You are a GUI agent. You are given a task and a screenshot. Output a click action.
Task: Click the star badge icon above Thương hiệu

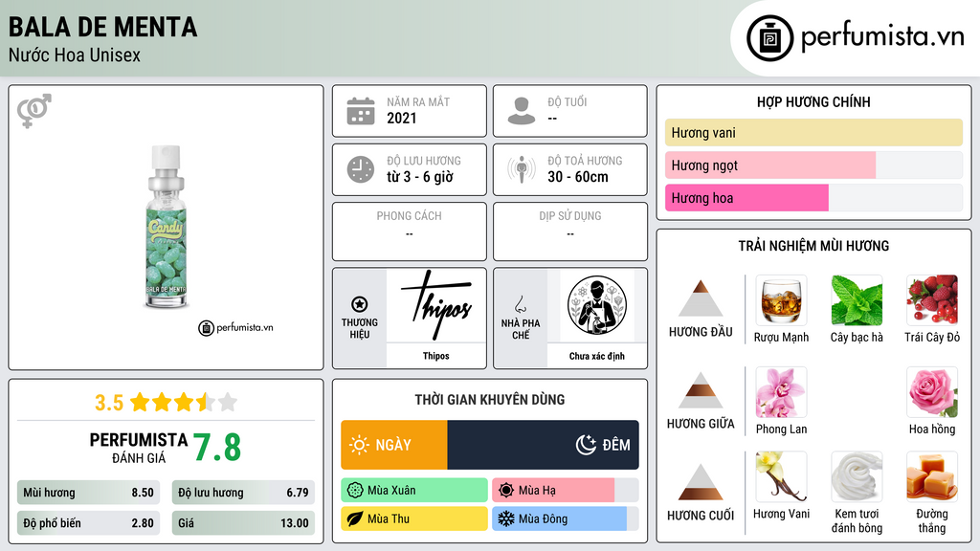360,304
